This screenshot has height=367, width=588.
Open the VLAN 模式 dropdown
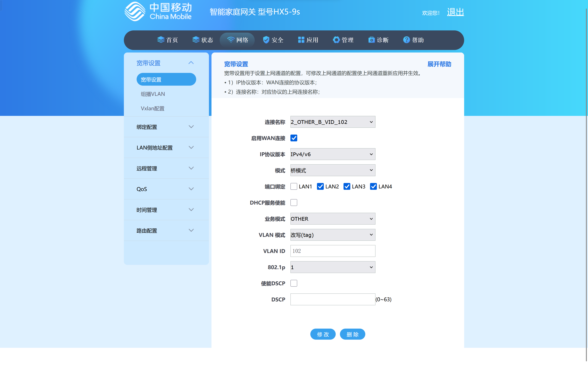tap(333, 235)
